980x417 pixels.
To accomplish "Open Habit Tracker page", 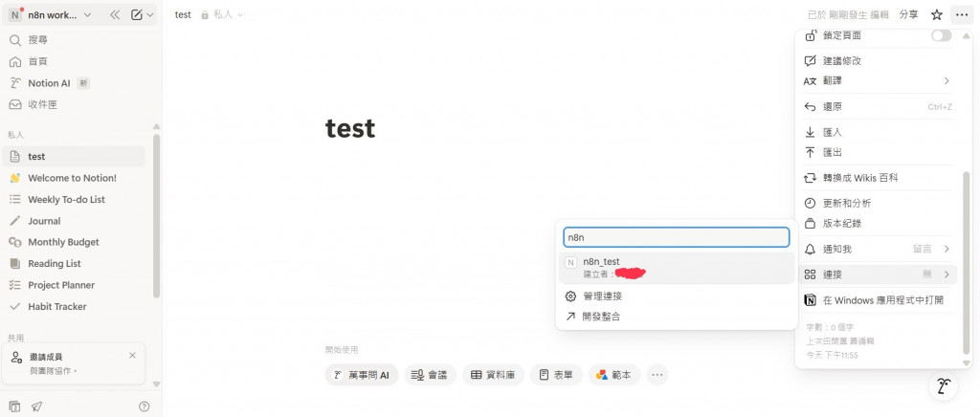I will 74,306.
